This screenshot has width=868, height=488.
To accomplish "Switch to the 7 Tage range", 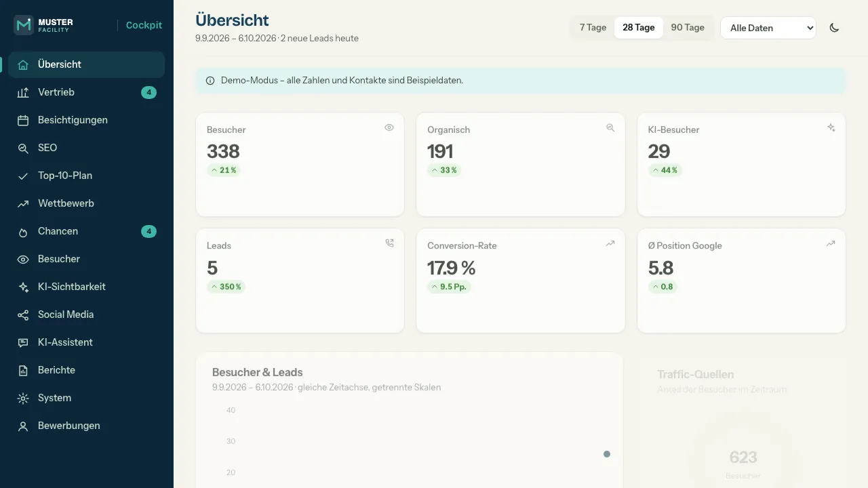I will click(x=593, y=28).
